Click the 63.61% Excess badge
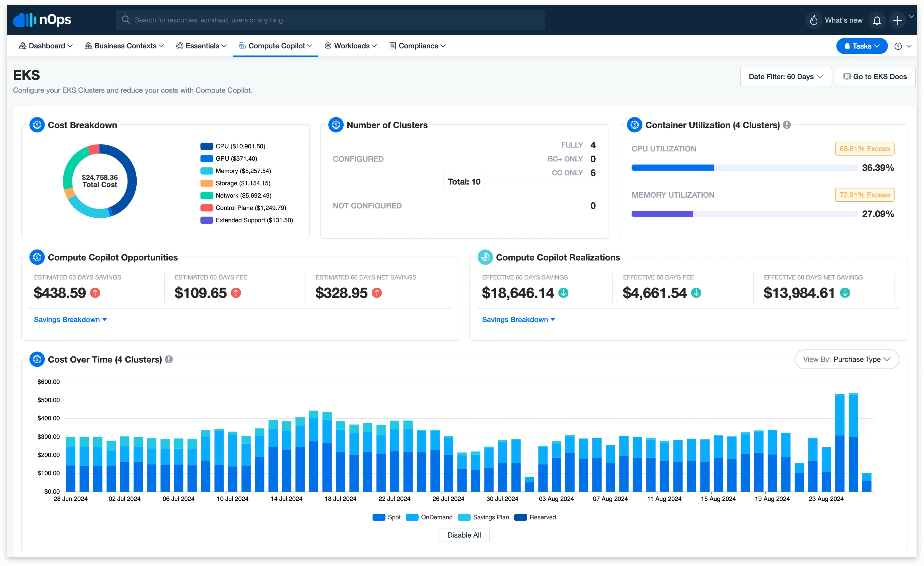Image resolution: width=924 pixels, height=566 pixels. [864, 149]
